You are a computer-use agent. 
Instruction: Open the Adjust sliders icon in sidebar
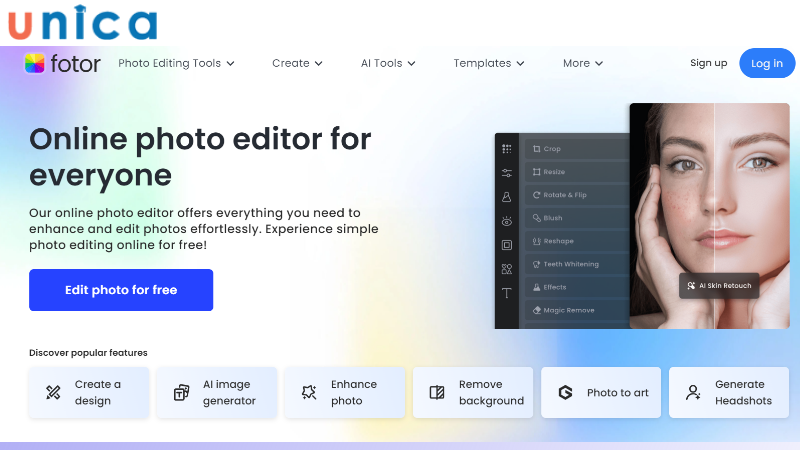click(x=507, y=173)
